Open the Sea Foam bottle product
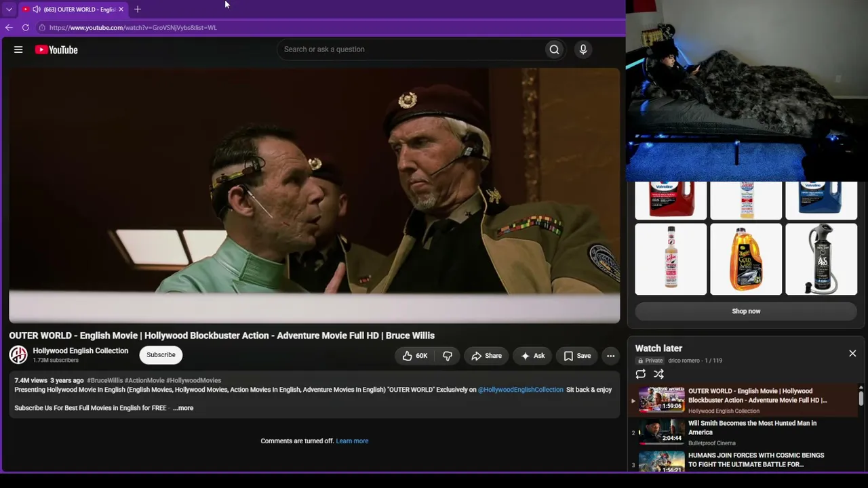Image resolution: width=868 pixels, height=488 pixels. (671, 260)
